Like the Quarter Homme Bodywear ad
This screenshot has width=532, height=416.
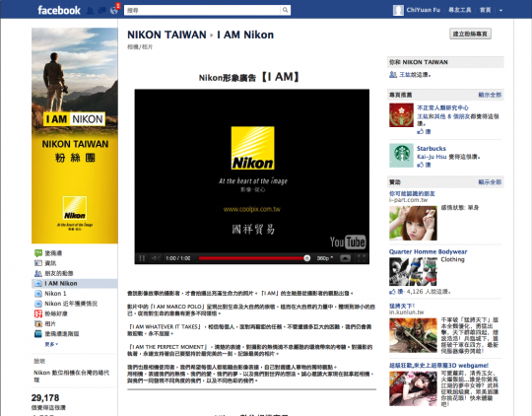tap(396, 292)
